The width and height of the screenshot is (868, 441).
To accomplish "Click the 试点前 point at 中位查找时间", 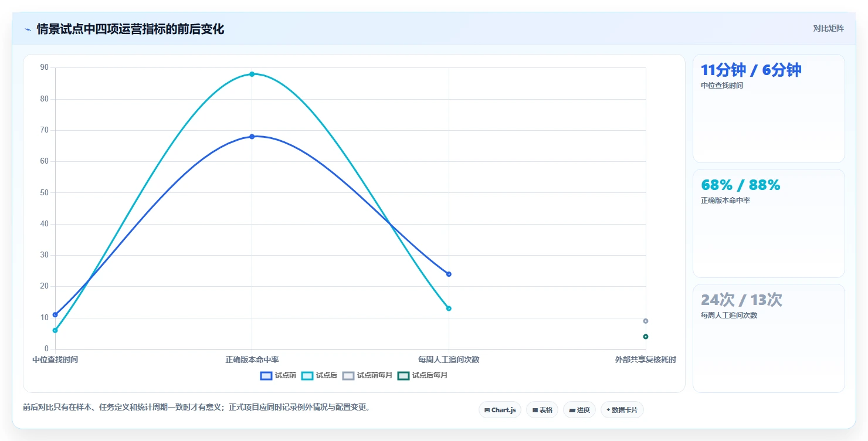I will tap(55, 315).
